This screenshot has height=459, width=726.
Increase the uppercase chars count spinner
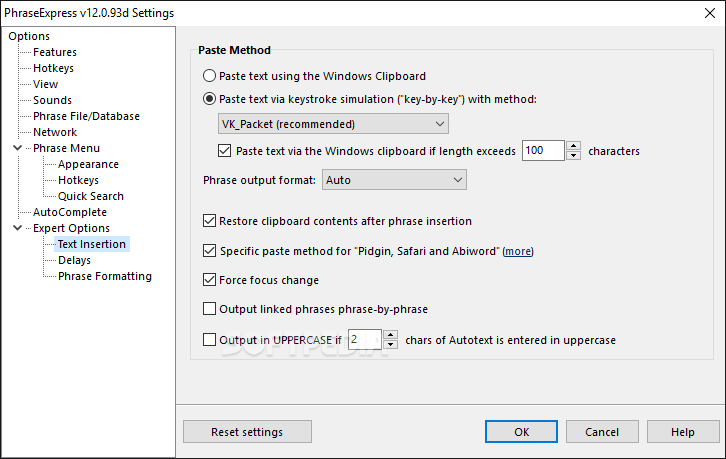[x=391, y=334]
